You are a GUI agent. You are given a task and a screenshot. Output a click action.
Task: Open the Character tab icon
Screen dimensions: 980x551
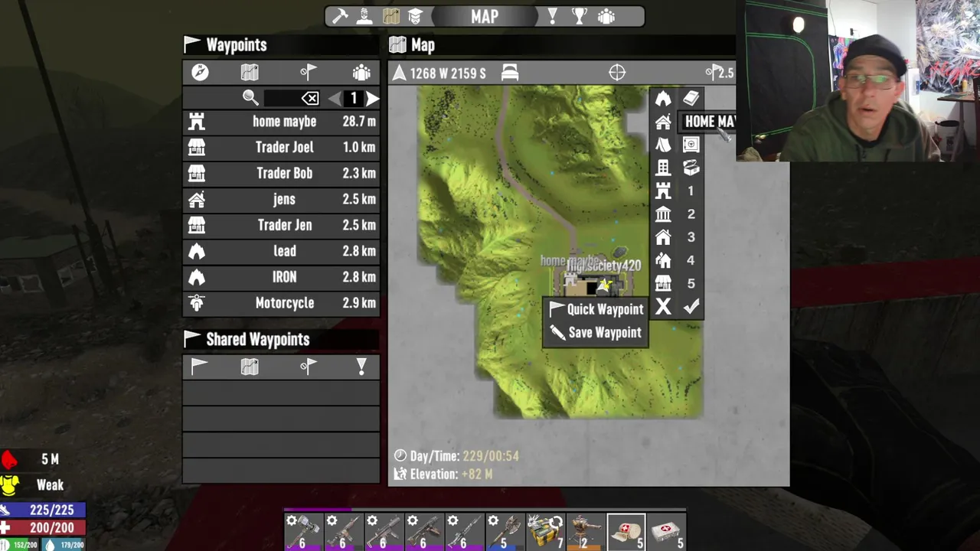click(364, 16)
